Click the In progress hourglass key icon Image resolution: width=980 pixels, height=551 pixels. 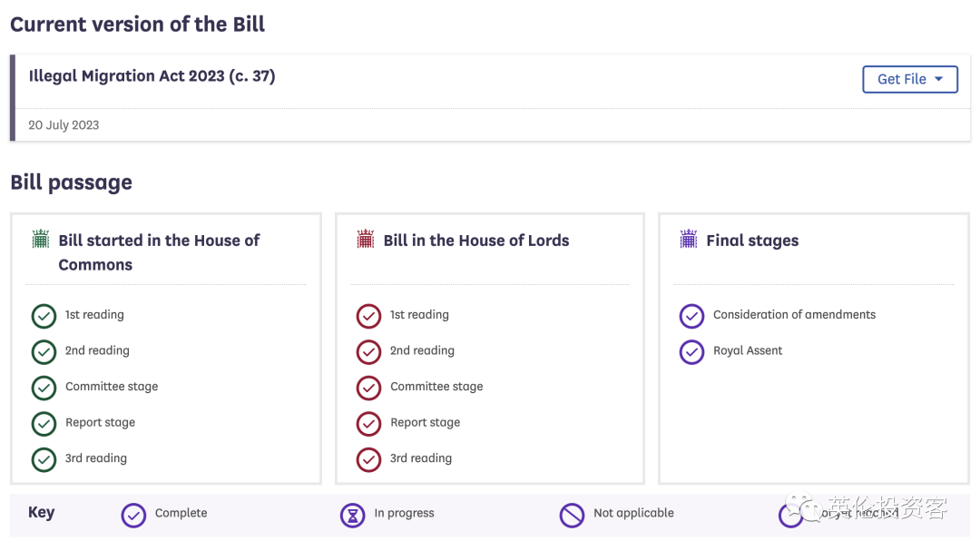pos(352,516)
